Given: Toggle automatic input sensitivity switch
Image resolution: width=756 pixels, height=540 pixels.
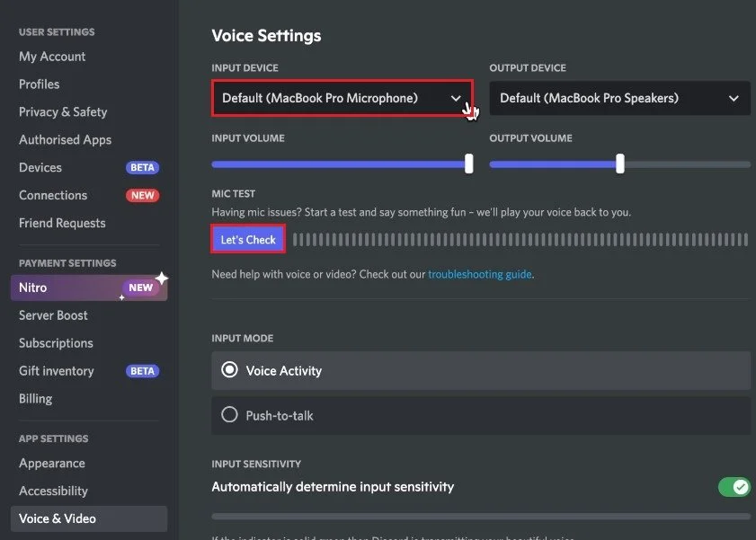Looking at the screenshot, I should [x=734, y=487].
